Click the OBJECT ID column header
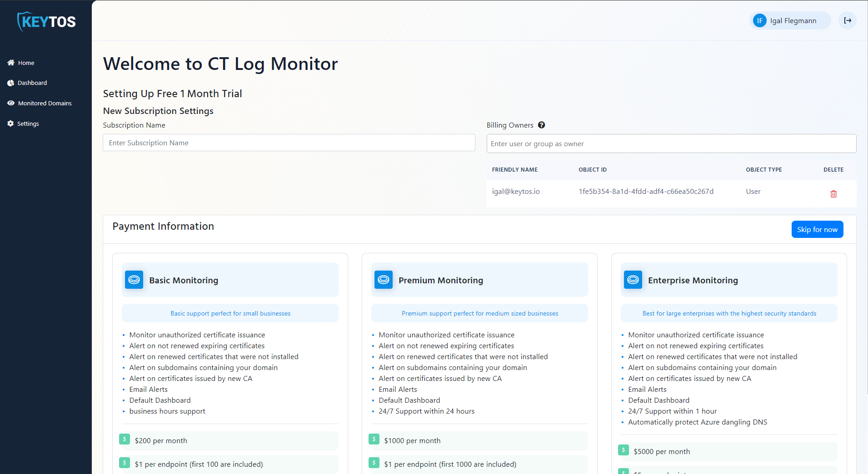The height and width of the screenshot is (474, 868). [x=592, y=169]
